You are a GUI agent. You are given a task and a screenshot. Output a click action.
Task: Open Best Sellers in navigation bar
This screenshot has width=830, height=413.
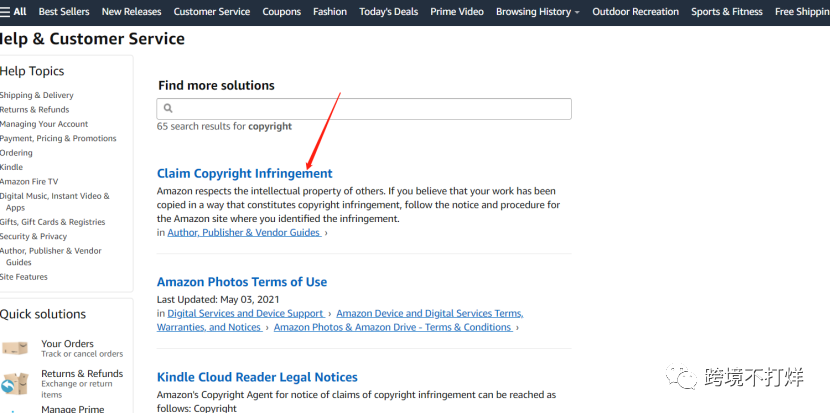[64, 12]
